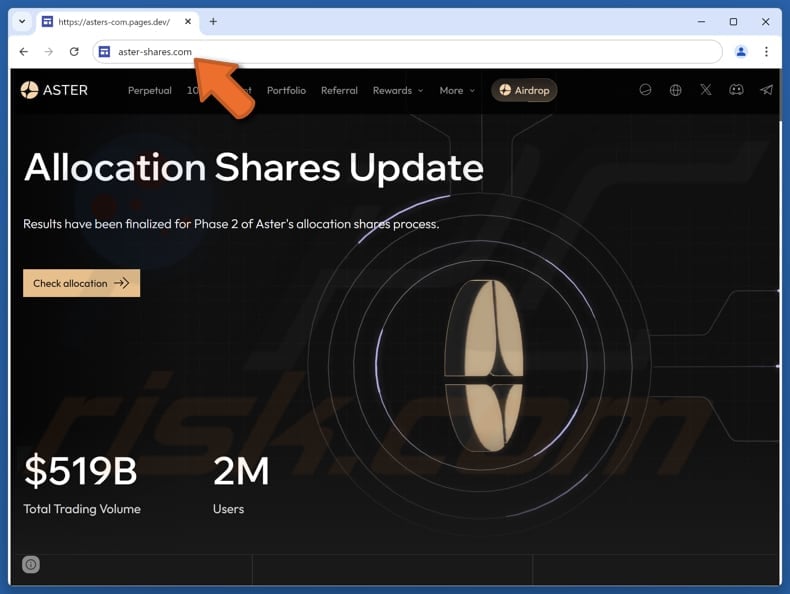Open the tab search dropdown arrow
The width and height of the screenshot is (790, 594).
pyautogui.click(x=22, y=21)
